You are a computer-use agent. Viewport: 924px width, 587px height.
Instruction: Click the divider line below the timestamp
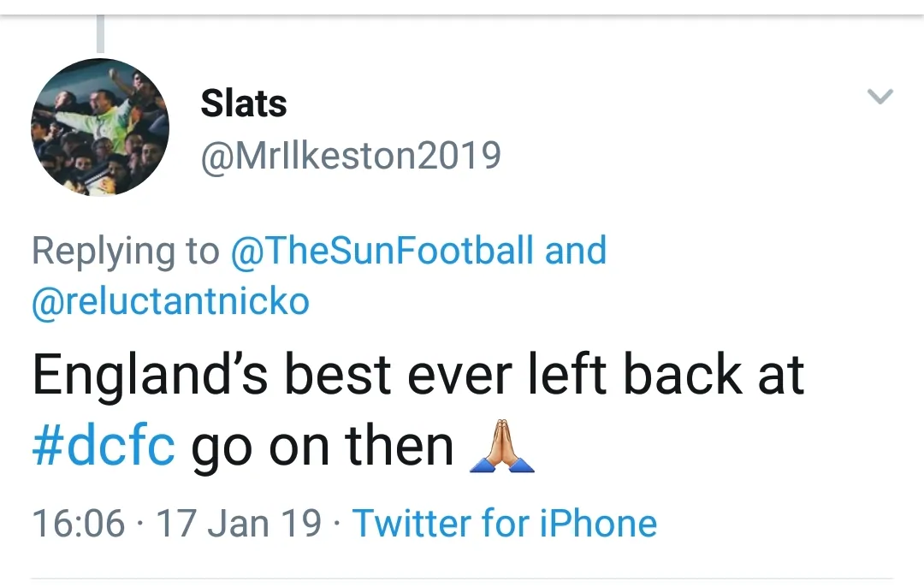pyautogui.click(x=462, y=578)
